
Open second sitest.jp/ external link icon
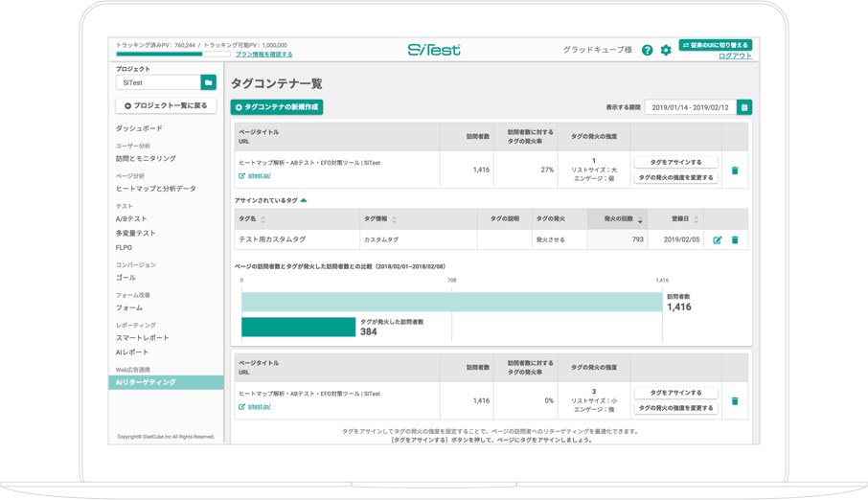242,406
